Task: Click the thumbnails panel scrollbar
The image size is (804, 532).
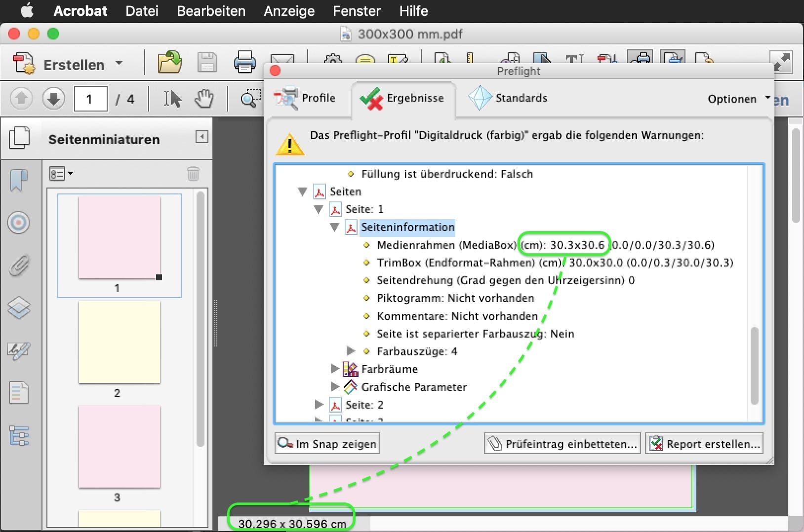Action: pyautogui.click(x=200, y=319)
